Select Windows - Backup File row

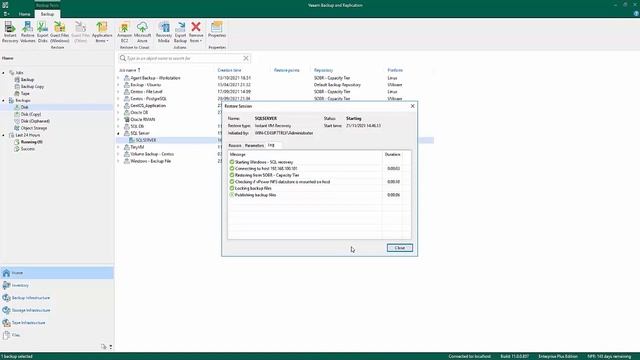[x=150, y=161]
